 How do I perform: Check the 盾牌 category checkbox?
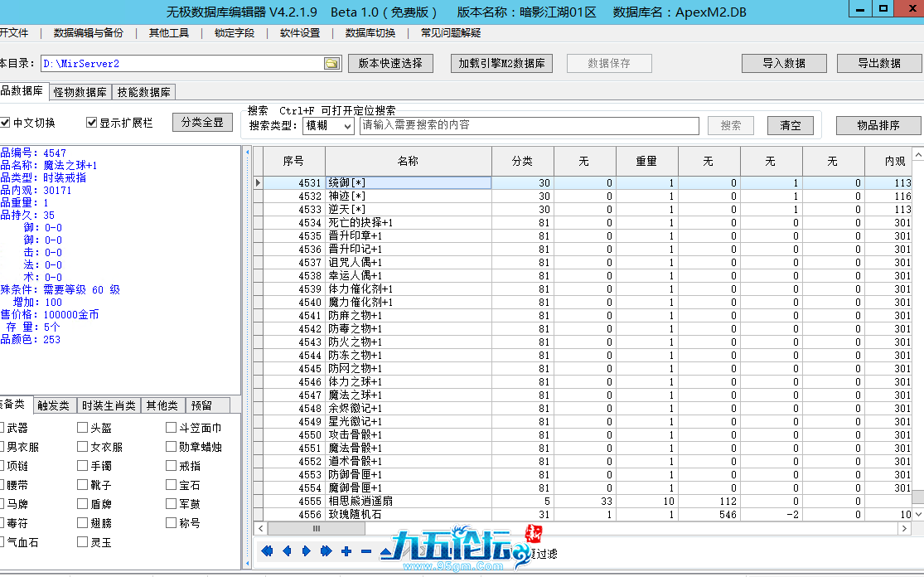(83, 504)
